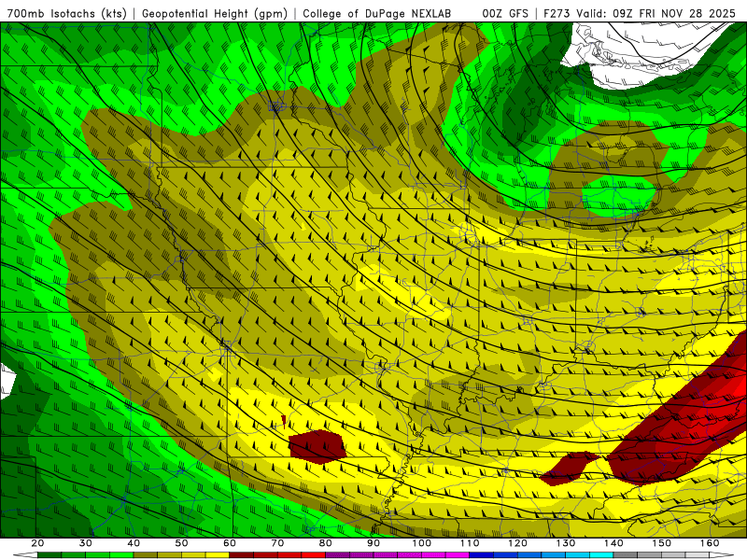Click the "F273 Valid: 09Z FRI NOV 28 2025" text
747x560 pixels.
coord(640,13)
